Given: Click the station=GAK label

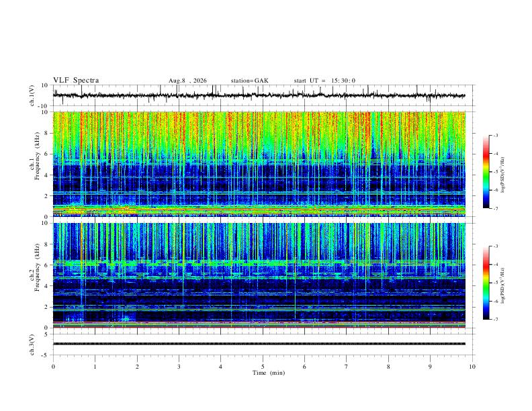Looking at the screenshot, I should (x=249, y=81).
